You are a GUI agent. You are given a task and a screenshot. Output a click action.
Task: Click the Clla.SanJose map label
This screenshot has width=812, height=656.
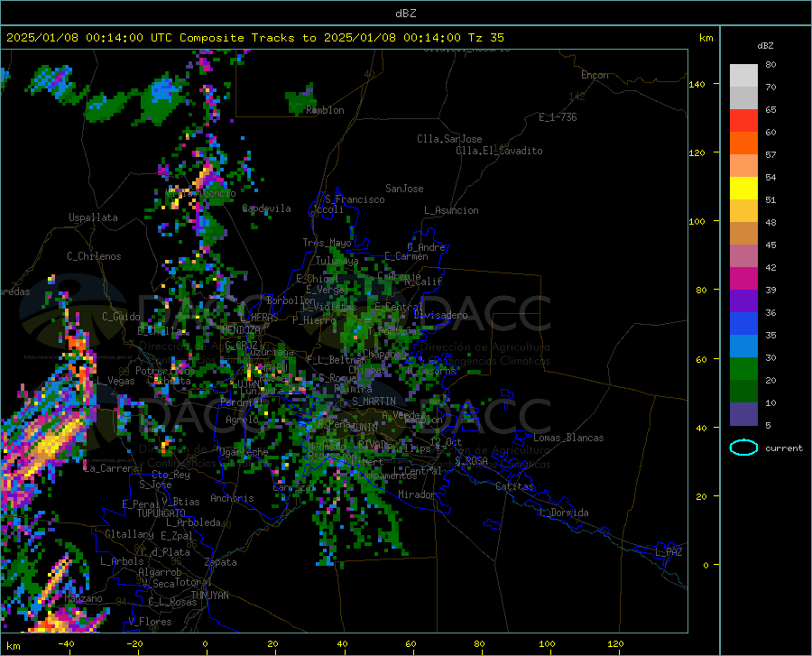tap(449, 139)
